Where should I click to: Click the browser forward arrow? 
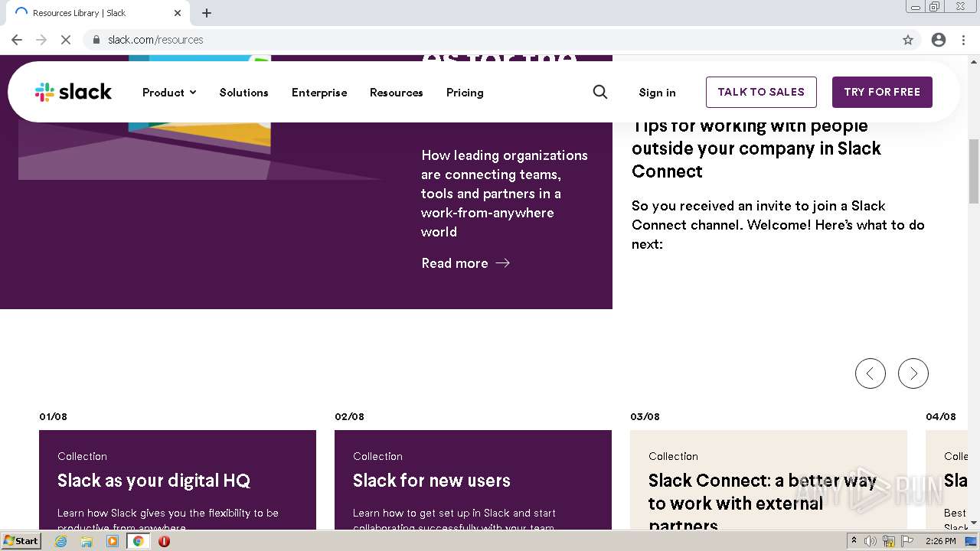[x=41, y=40]
